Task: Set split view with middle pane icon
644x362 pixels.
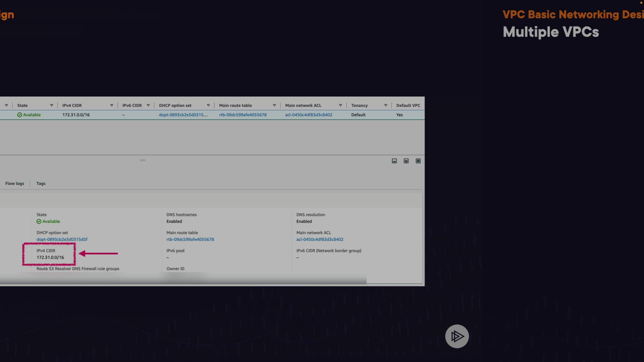Action: 406,161
